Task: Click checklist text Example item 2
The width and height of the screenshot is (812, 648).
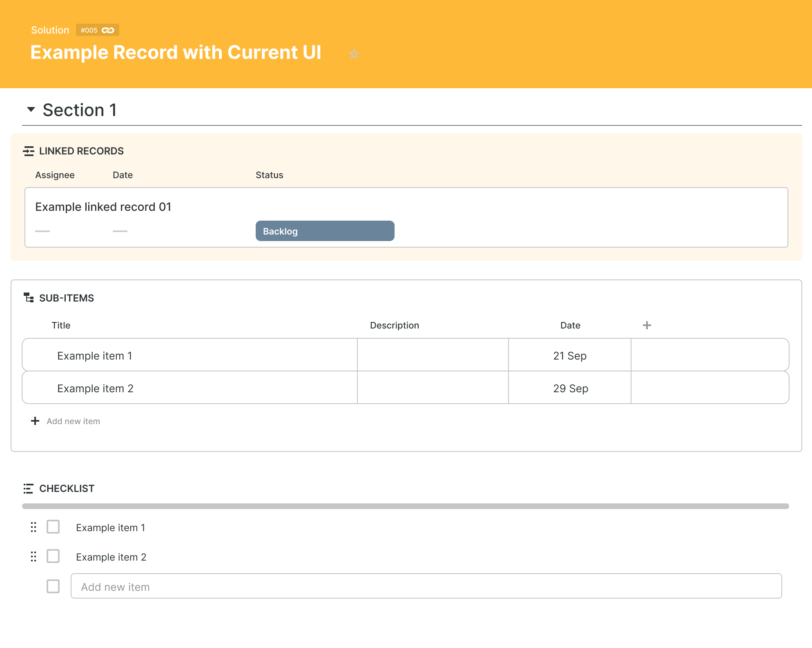Action: tap(111, 557)
